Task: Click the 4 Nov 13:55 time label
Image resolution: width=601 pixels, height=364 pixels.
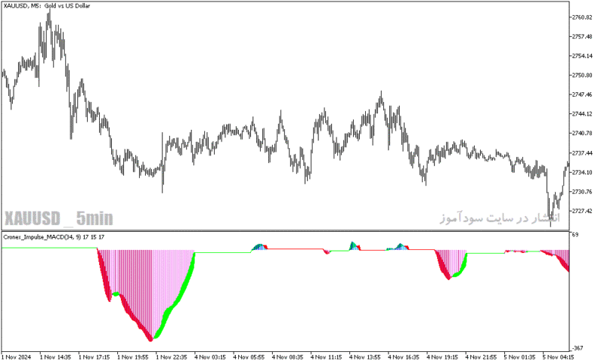Action: 365,357
